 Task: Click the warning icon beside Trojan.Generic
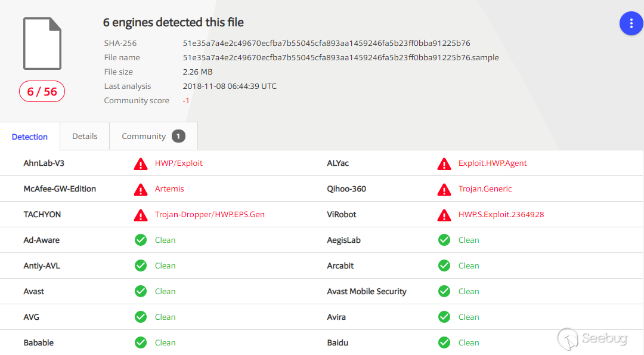click(444, 189)
